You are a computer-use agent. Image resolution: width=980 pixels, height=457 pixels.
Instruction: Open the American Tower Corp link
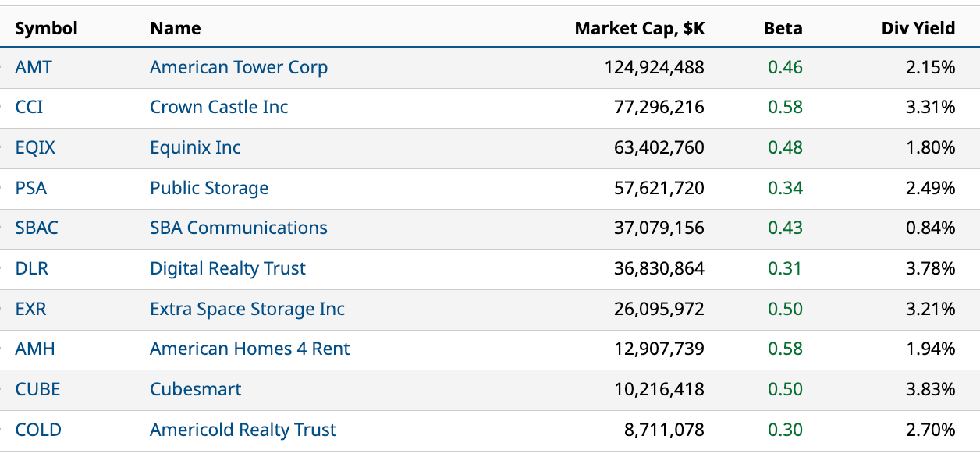239,67
